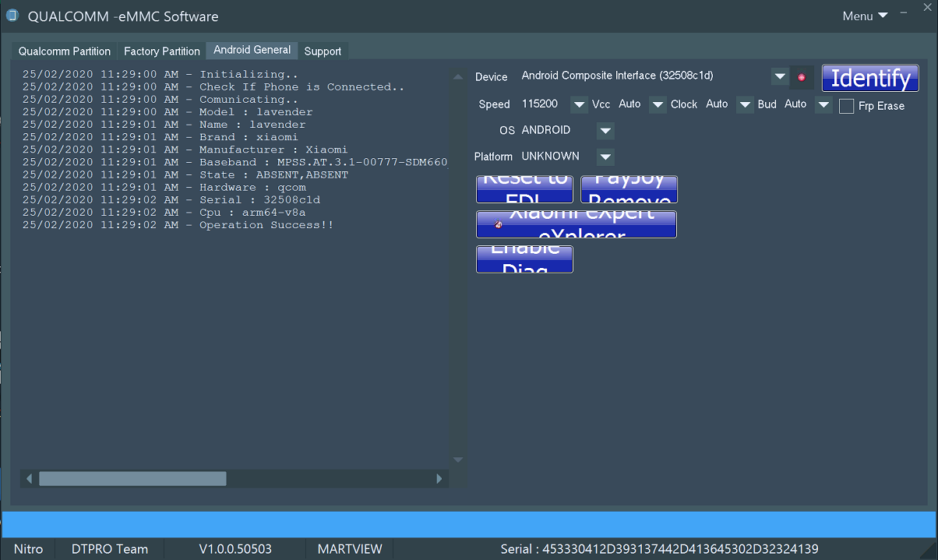Select the "Hardware : qcom" log entry
The image size is (938, 560).
click(x=164, y=187)
